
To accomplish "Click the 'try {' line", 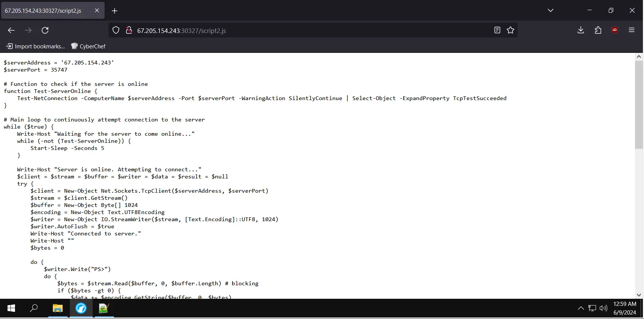I will [26, 184].
